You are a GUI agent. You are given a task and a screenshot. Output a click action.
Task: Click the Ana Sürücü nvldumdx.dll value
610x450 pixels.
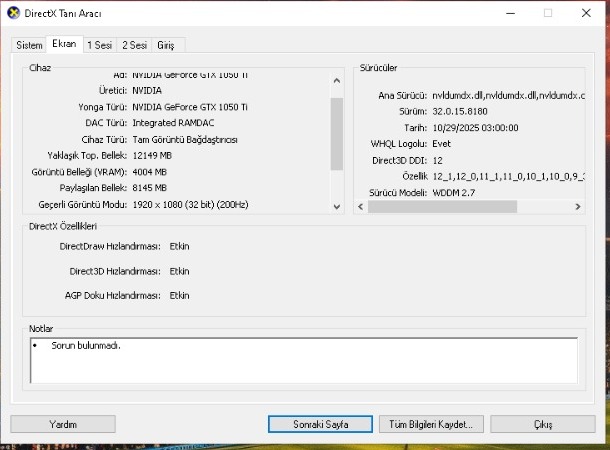(x=508, y=95)
